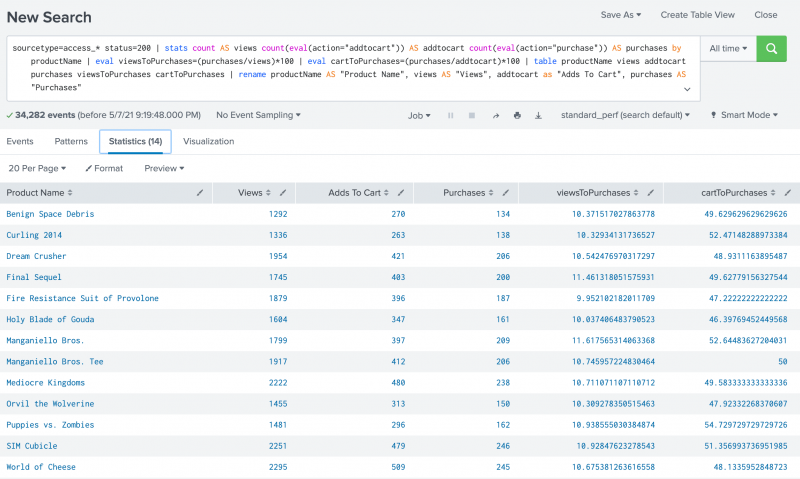
Task: Expand the search bar chevron
Action: 687,89
